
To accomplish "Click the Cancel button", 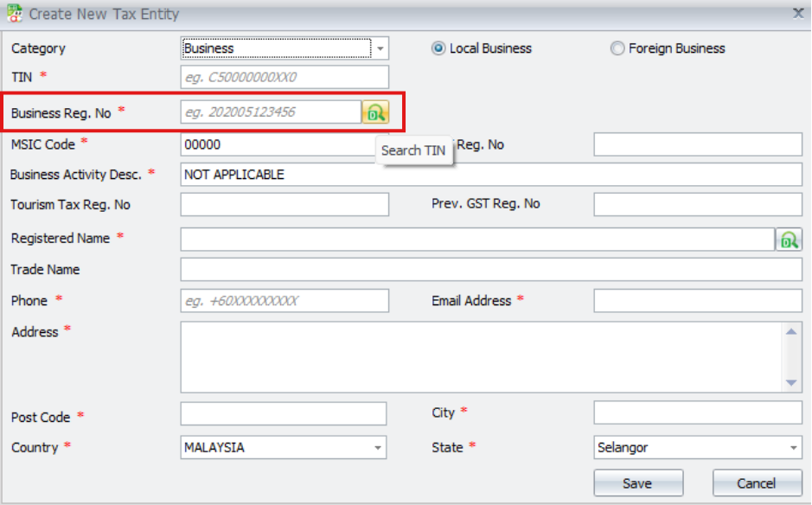I will click(x=757, y=483).
